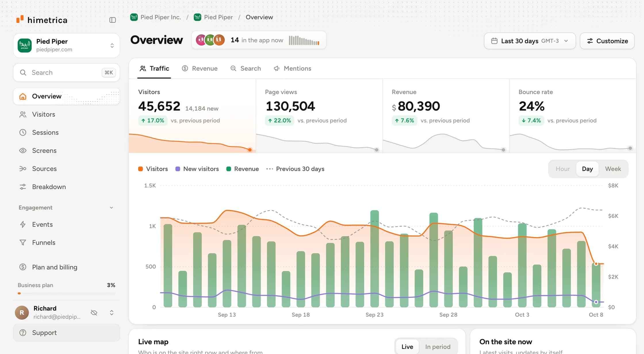Collapse sidebar using the panel icon
Screen dimensions: 644x354
[112, 20]
